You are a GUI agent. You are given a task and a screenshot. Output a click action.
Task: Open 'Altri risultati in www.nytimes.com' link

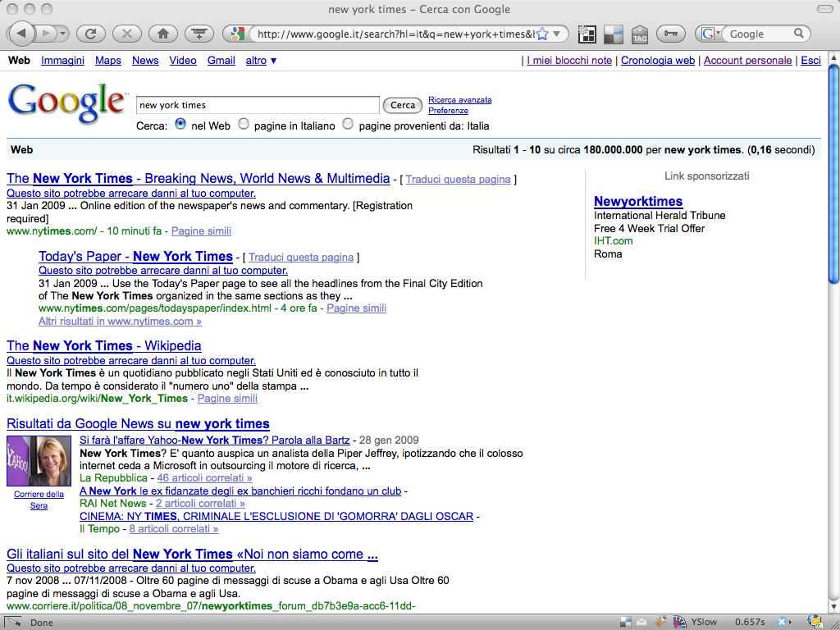click(x=120, y=322)
